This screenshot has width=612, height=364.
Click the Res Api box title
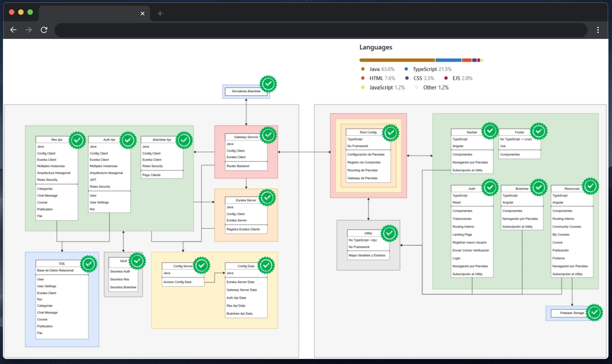57,140
